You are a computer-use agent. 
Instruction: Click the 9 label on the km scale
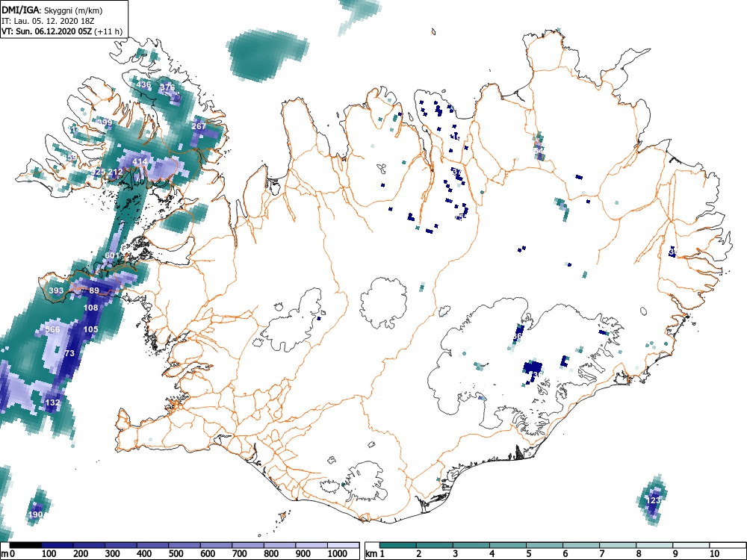point(675,553)
